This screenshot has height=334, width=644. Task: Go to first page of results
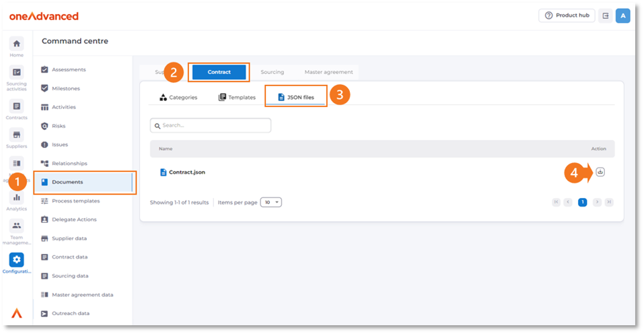[x=556, y=202]
